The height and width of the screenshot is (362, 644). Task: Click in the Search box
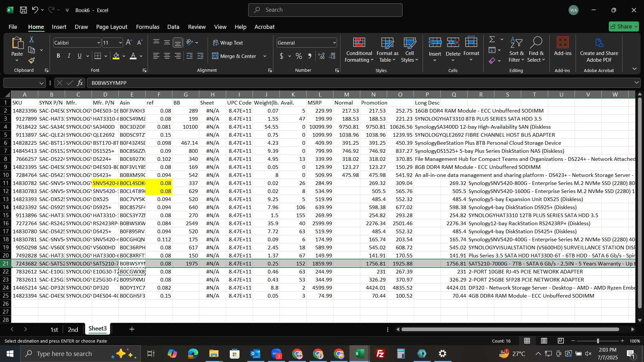tap(325, 10)
